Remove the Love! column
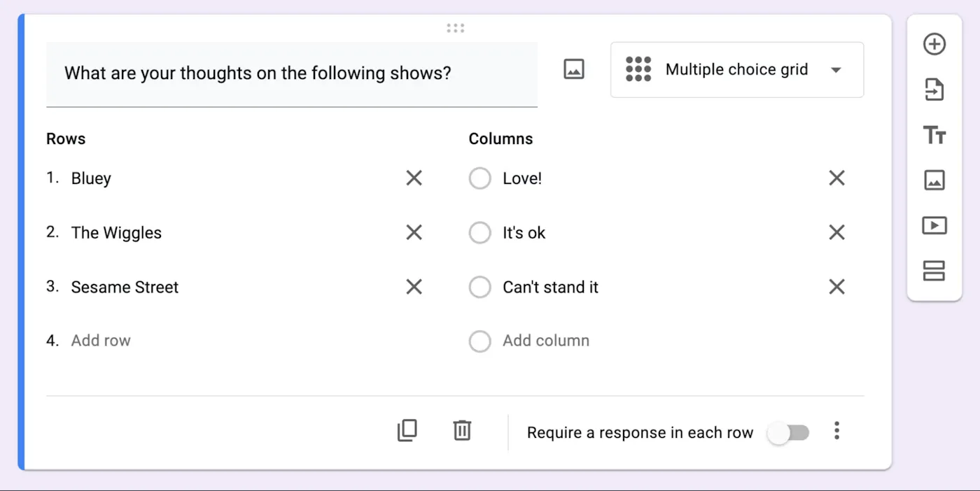 pos(837,178)
